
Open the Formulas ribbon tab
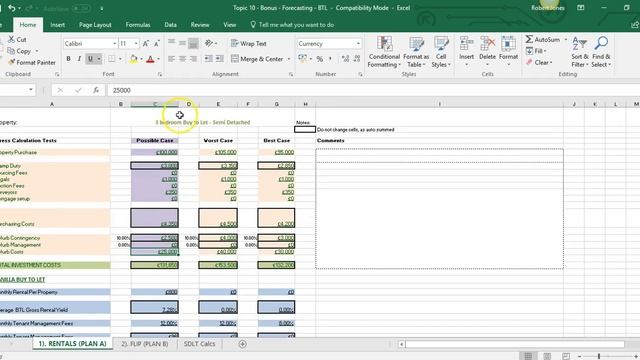(x=138, y=25)
